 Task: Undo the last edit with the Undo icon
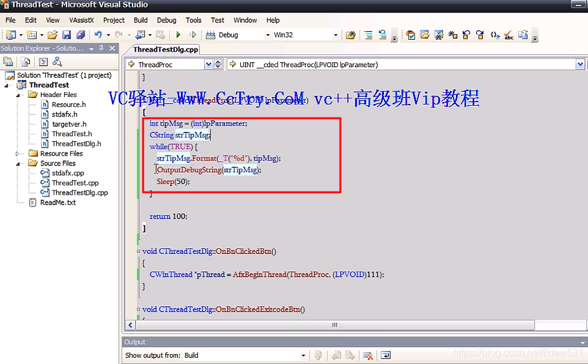(98, 35)
